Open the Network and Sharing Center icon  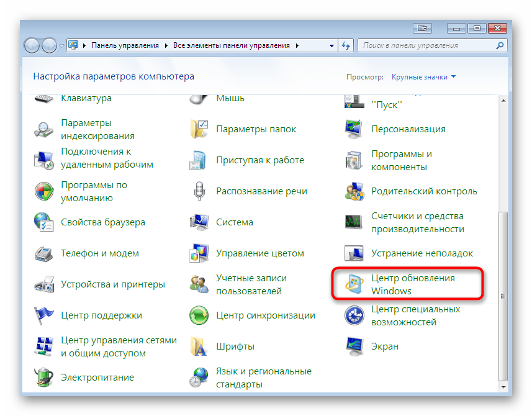pos(44,346)
